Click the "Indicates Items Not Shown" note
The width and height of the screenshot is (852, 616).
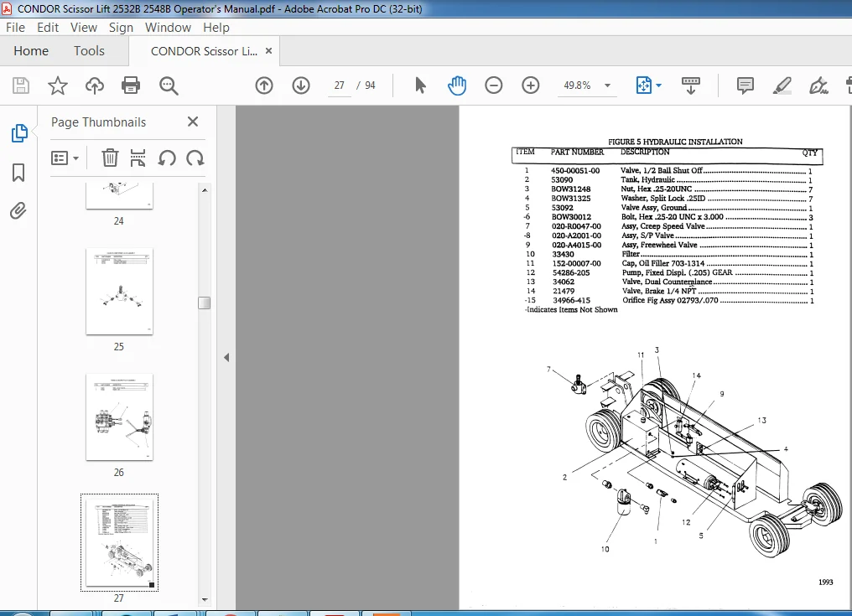pos(571,309)
